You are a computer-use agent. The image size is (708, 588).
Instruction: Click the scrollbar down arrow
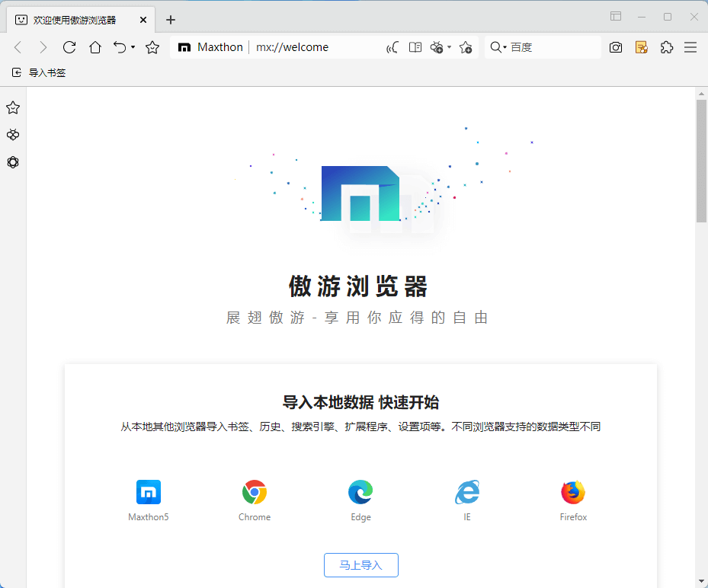tap(701, 581)
